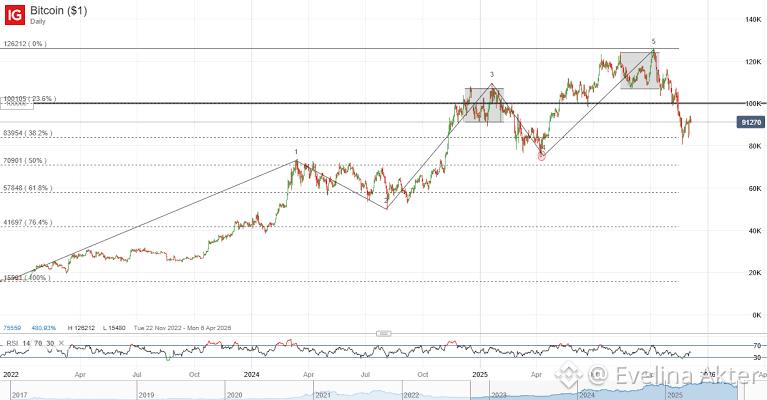Click the 80K price axis label
This screenshot has width=767, height=400.
click(755, 146)
